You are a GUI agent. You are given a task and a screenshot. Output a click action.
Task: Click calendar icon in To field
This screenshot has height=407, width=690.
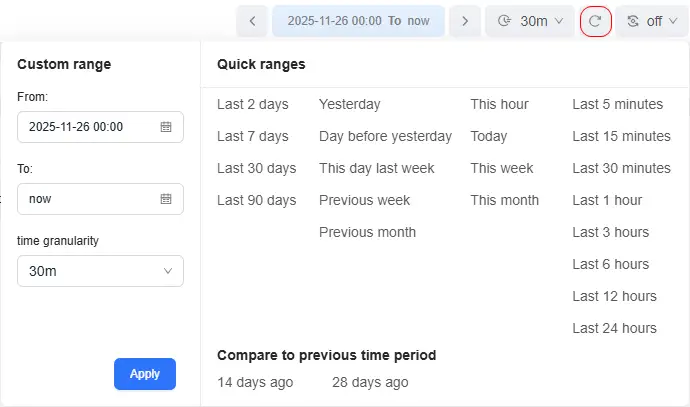pos(166,199)
